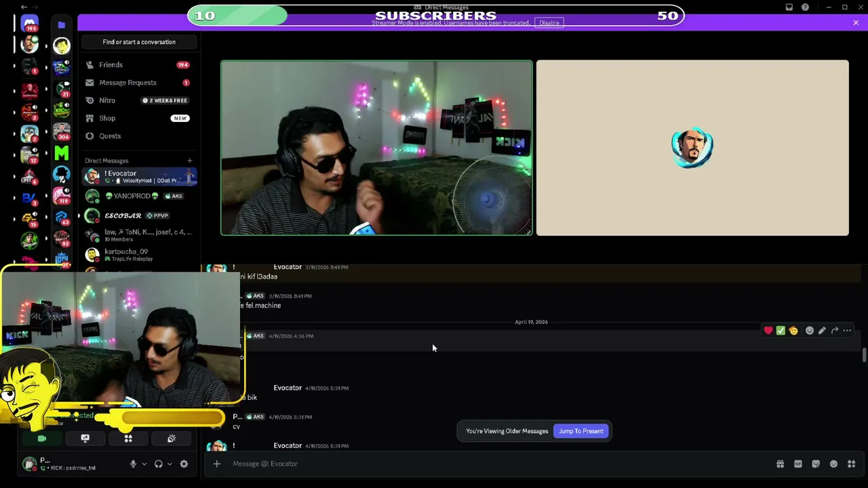Image resolution: width=868 pixels, height=488 pixels.
Task: Click the chat scrollbar thumb
Action: point(864,355)
